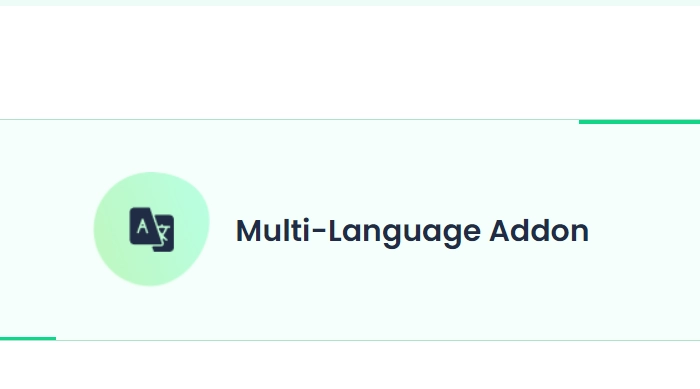
Task: Click the word "Addon" in the title
Action: click(x=539, y=230)
